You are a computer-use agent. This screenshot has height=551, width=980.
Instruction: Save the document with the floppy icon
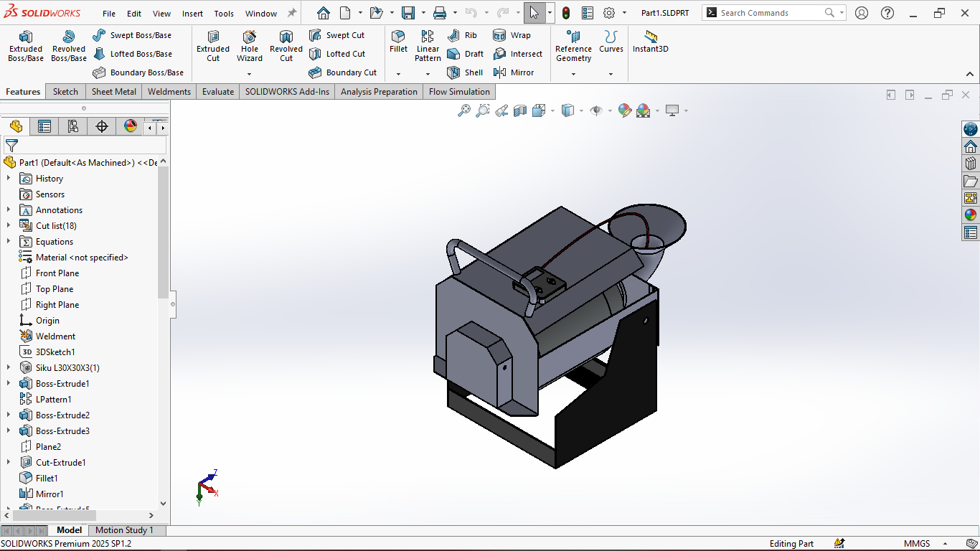[x=408, y=13]
